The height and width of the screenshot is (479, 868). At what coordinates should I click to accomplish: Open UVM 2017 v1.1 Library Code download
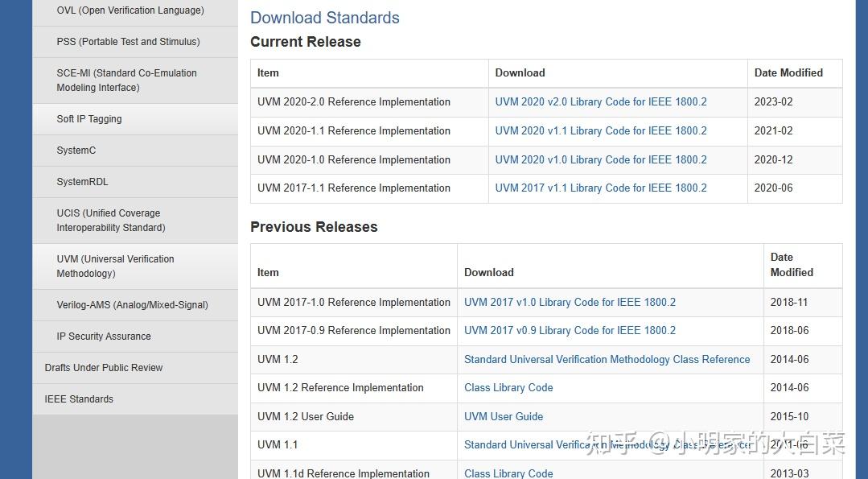click(601, 188)
